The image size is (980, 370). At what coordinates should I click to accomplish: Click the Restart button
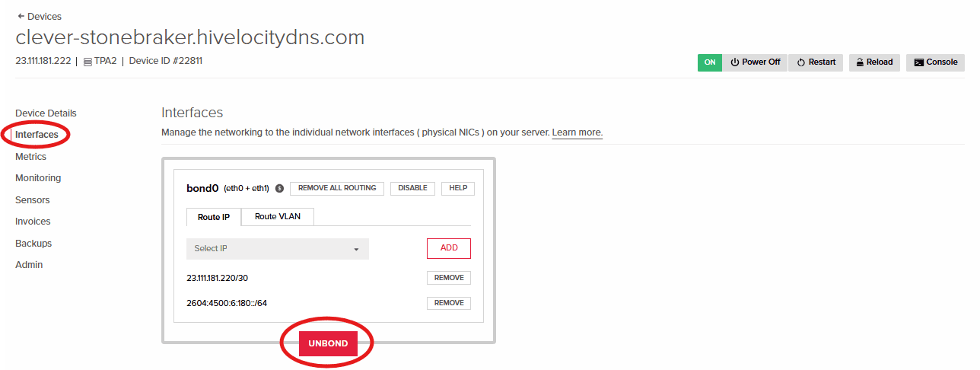[816, 62]
